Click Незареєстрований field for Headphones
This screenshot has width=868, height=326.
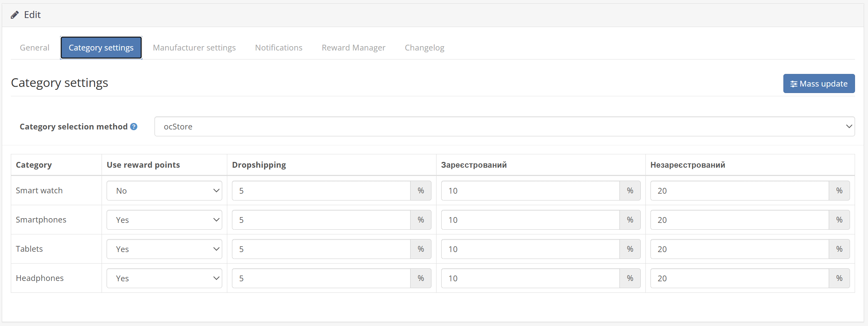coord(740,278)
